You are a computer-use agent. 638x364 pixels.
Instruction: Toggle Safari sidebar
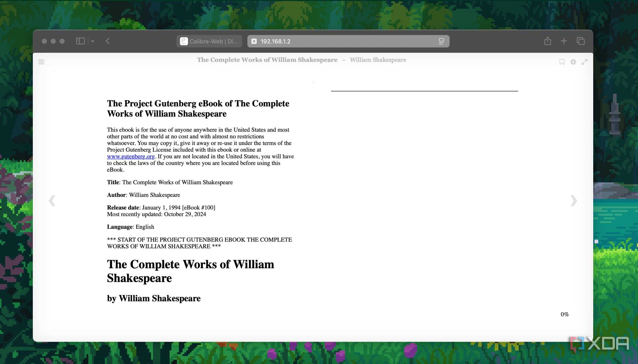(80, 41)
